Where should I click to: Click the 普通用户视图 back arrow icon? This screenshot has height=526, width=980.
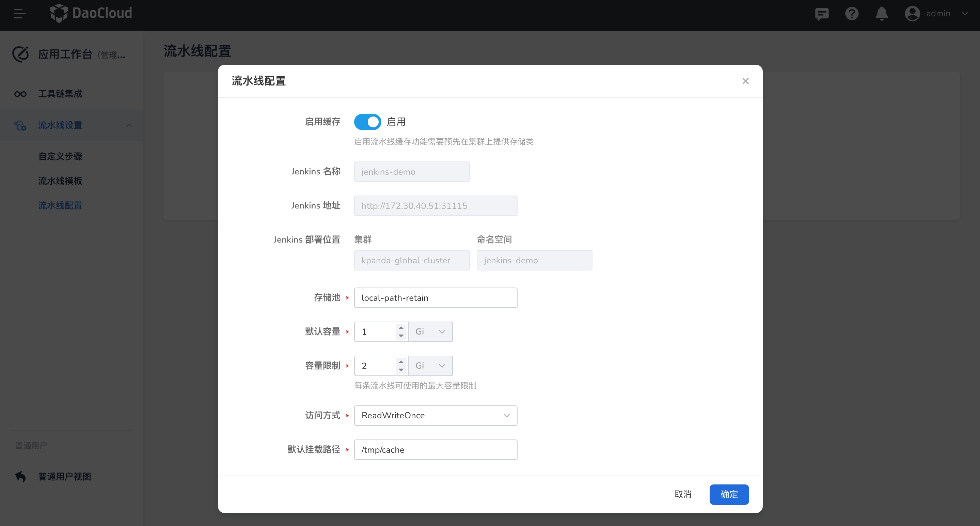click(20, 477)
